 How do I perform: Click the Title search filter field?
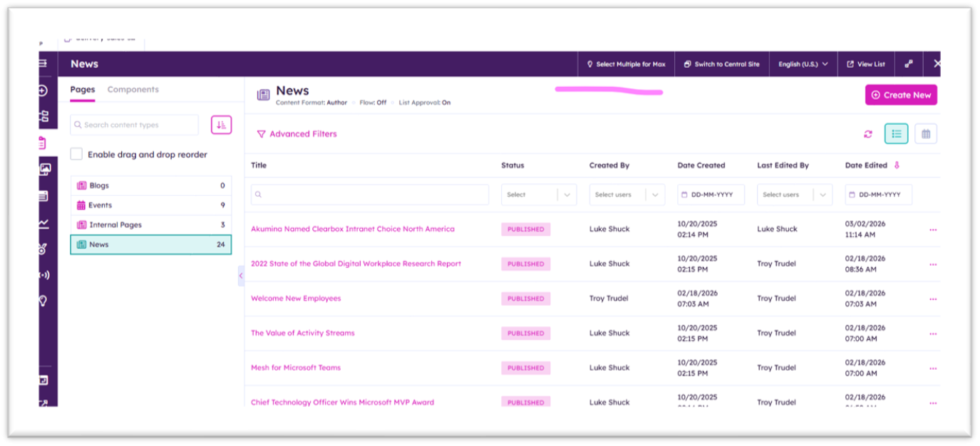click(x=370, y=195)
